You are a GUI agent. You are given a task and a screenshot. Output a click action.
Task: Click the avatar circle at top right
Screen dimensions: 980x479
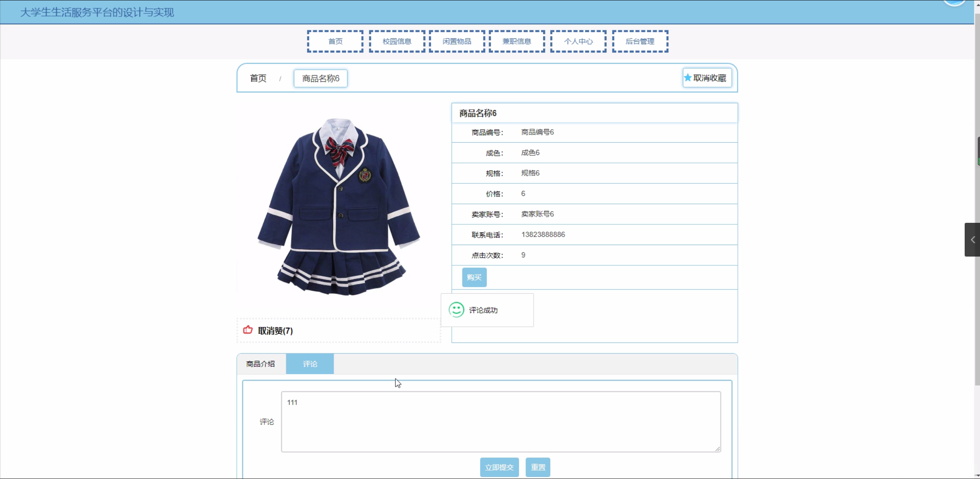tap(954, 2)
